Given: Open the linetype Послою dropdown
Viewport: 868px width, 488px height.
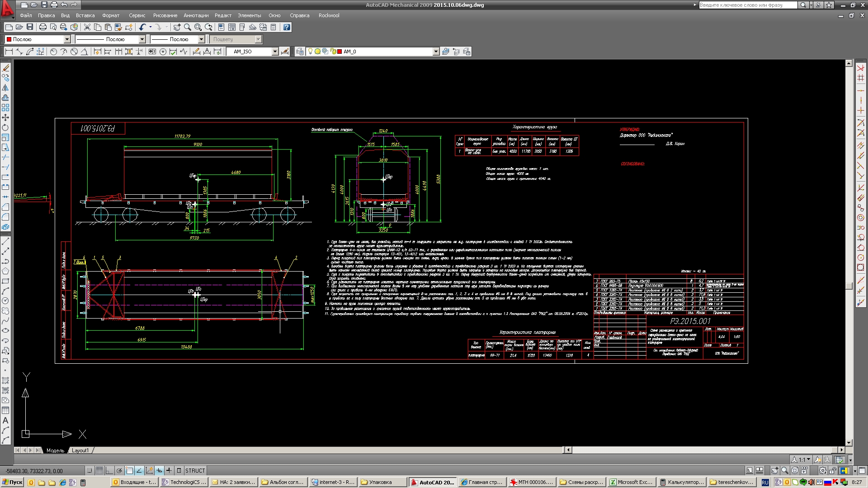Looking at the screenshot, I should pyautogui.click(x=142, y=39).
